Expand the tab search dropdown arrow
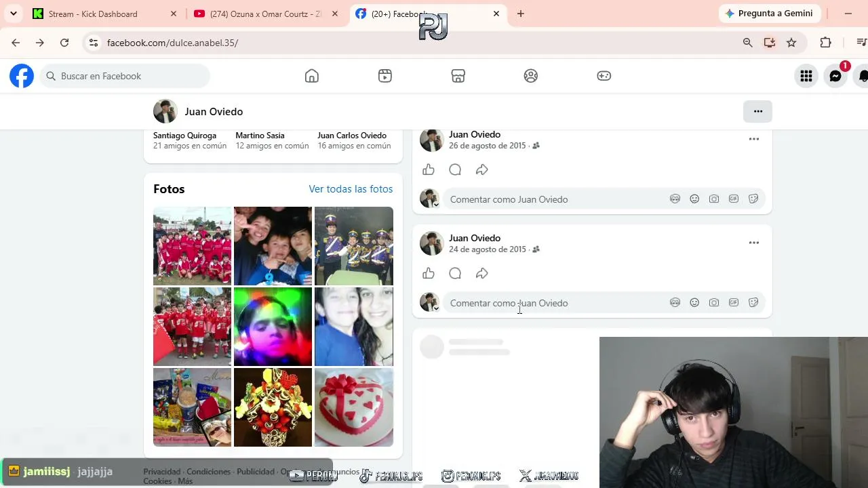This screenshot has width=868, height=488. point(13,14)
